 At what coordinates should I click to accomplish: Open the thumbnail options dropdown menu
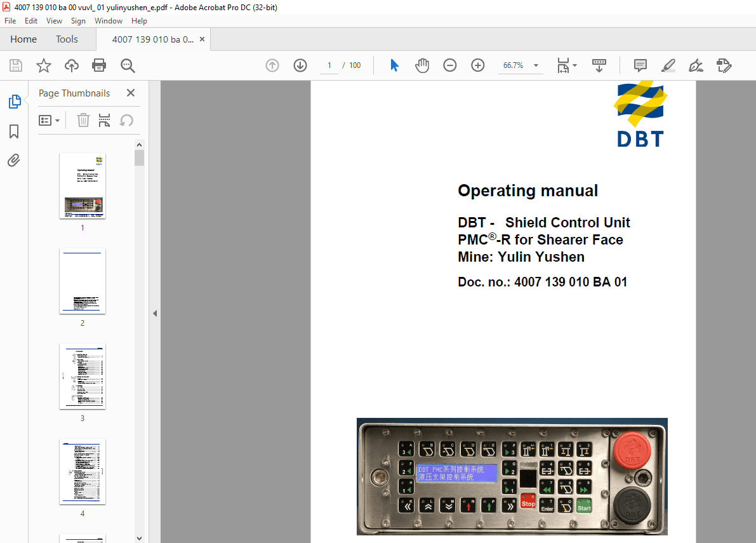click(50, 120)
